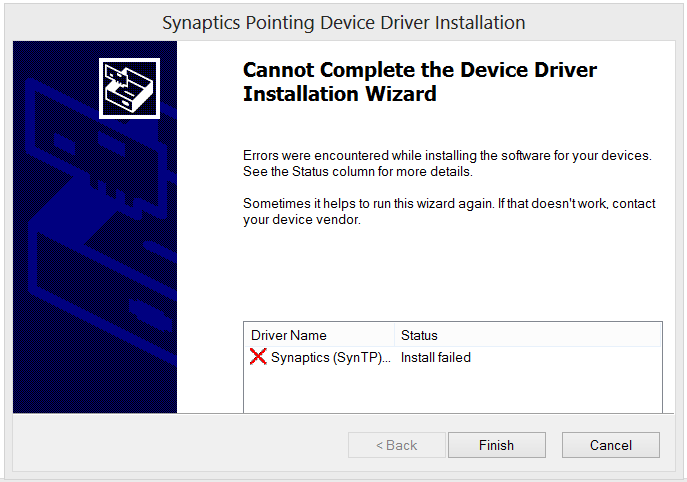Click the your device vendor text line
Viewport: 687px width, 482px height.
click(x=302, y=220)
